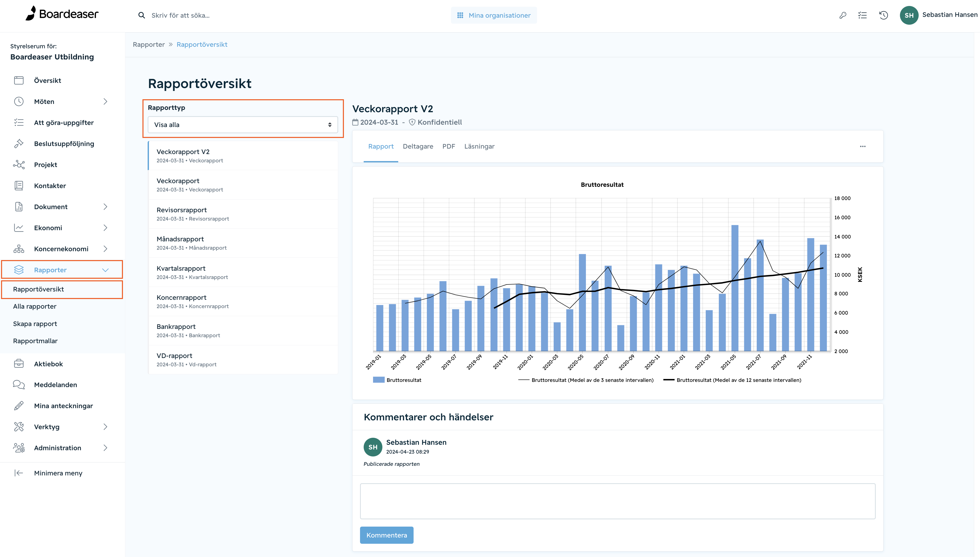
Task: Click the Konfidentiell shield label
Action: (435, 122)
